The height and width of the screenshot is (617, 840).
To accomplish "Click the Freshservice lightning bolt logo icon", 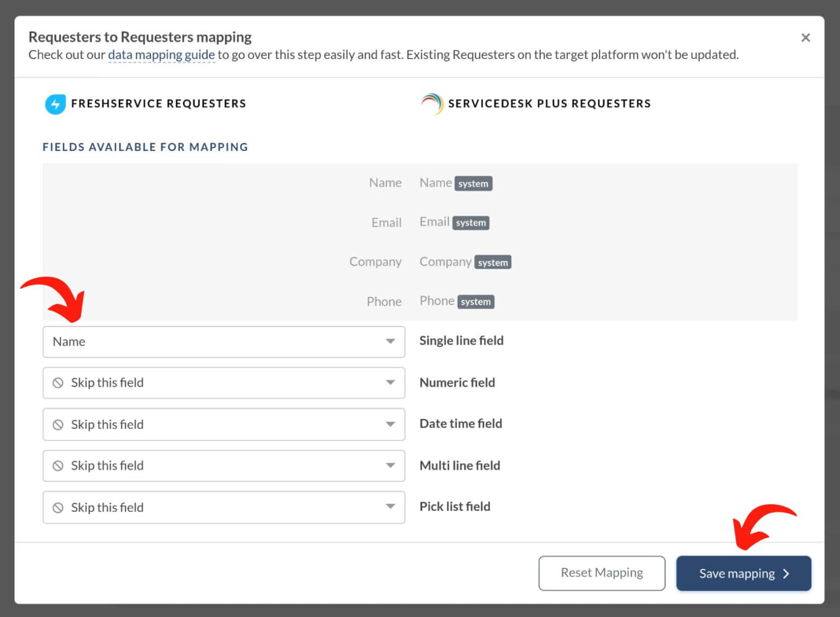I will tap(55, 104).
